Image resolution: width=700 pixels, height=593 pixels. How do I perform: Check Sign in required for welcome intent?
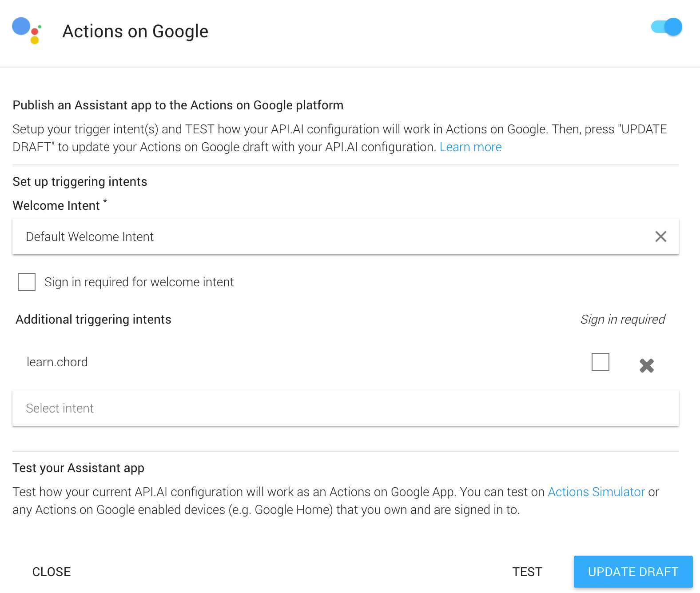[x=27, y=282]
